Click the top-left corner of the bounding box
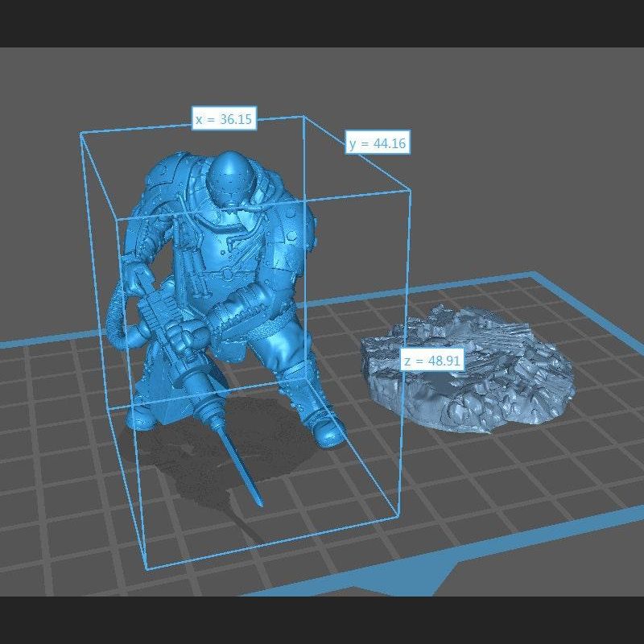The height and width of the screenshot is (644, 644). pos(81,134)
